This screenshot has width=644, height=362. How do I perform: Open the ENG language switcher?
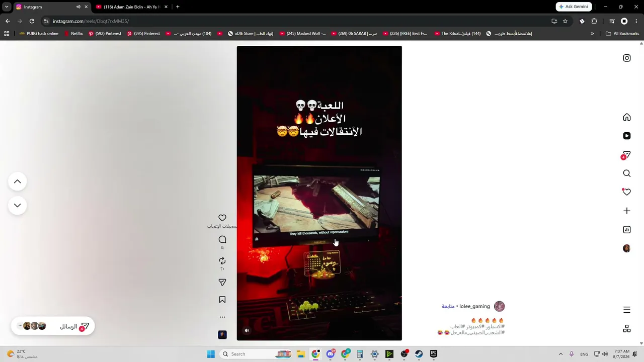click(584, 354)
